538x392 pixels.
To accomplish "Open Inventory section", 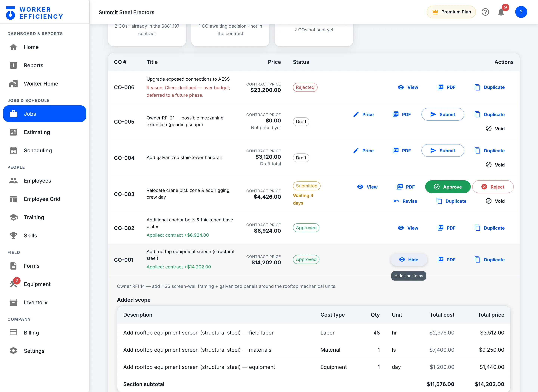I will coord(45,302).
